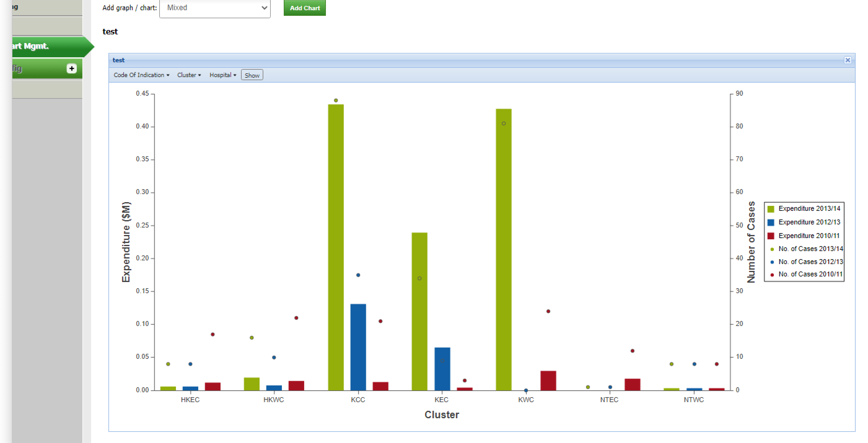Click the green KCC cases data point
Image resolution: width=868 pixels, height=443 pixels.
pyautogui.click(x=335, y=100)
